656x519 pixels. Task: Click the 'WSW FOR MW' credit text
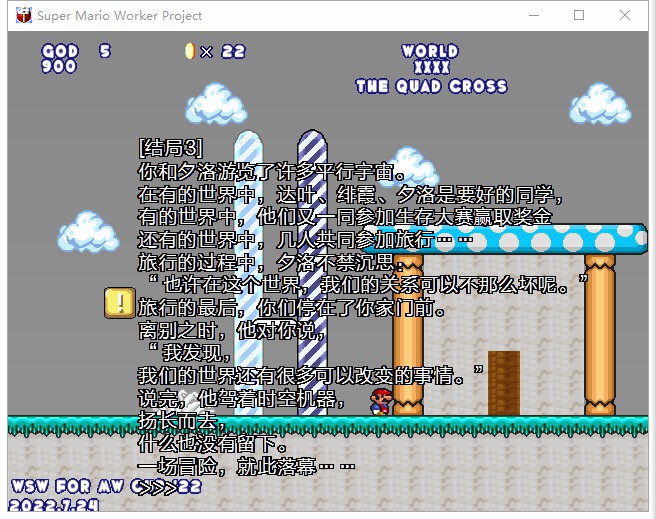pyautogui.click(x=67, y=486)
